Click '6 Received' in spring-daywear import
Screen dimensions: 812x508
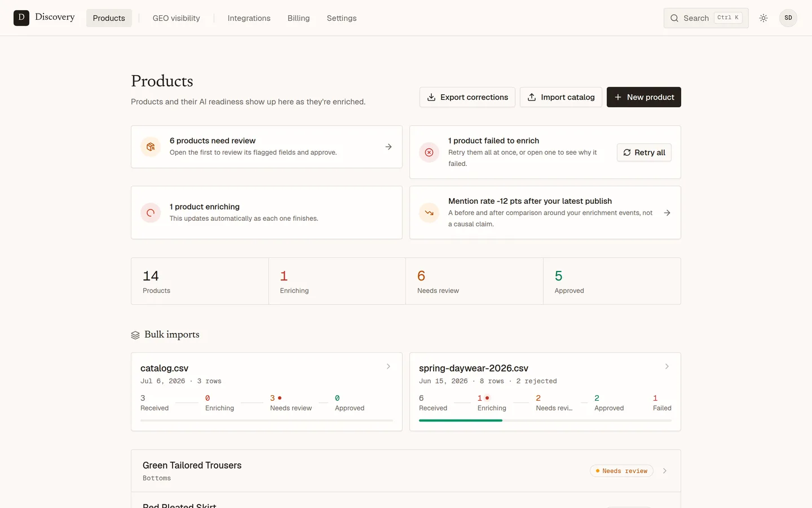(x=433, y=403)
